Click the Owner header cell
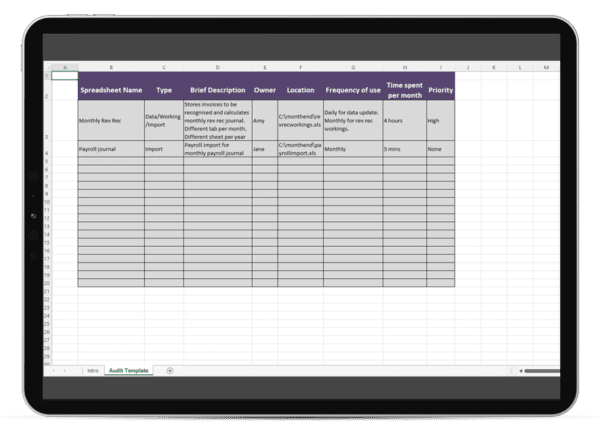This screenshot has width=600, height=441. 265,90
